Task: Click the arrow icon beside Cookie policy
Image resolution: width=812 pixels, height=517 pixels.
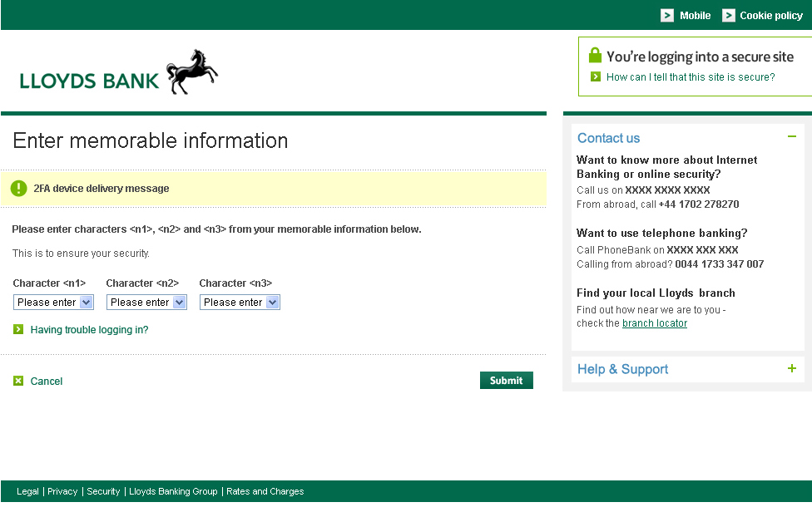Action: [729, 16]
